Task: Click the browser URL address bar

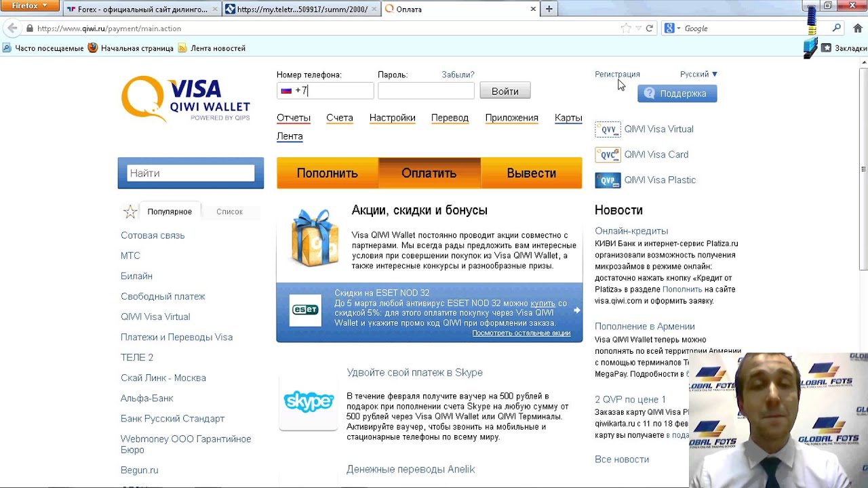Action: [325, 28]
